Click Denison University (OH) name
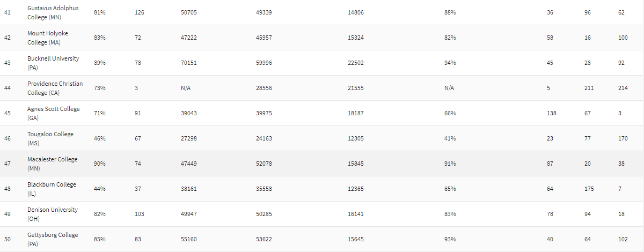The height and width of the screenshot is (252, 644). [53, 214]
